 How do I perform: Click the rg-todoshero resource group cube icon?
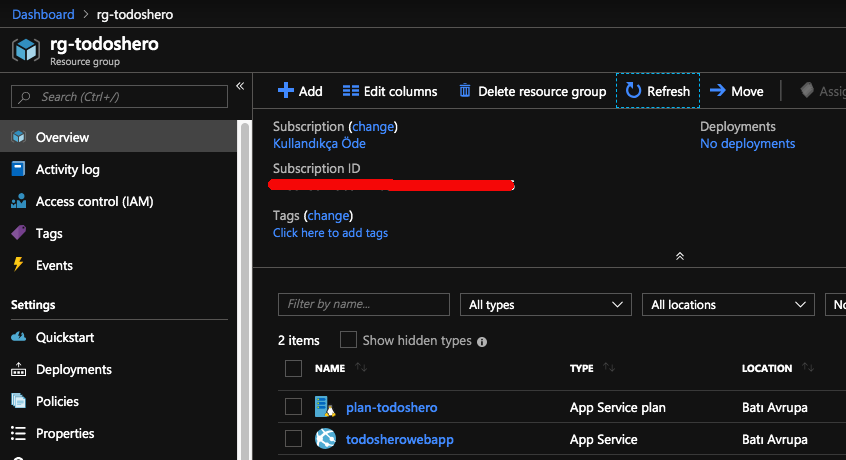(25, 50)
